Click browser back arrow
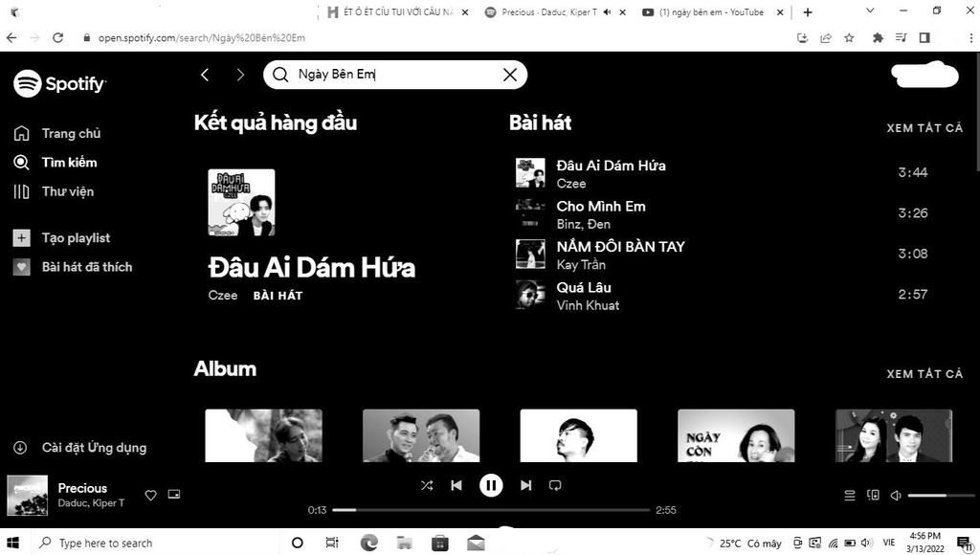The width and height of the screenshot is (980, 555). 11,37
